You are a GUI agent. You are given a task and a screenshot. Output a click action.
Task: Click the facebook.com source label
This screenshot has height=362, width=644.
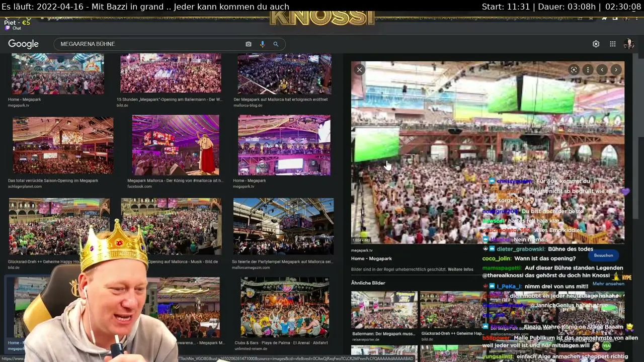click(139, 187)
